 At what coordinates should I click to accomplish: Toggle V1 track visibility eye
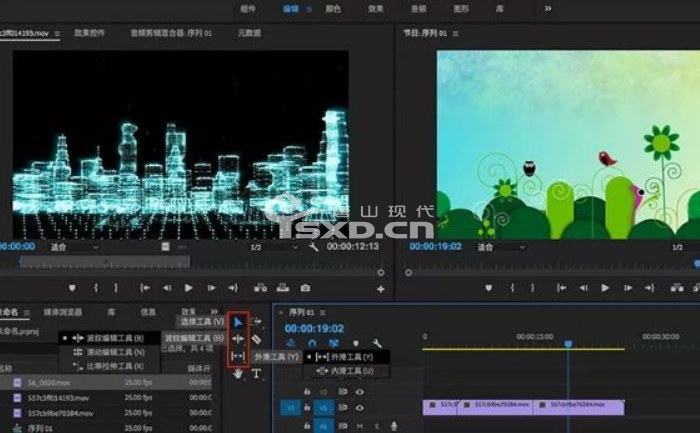pyautogui.click(x=360, y=408)
